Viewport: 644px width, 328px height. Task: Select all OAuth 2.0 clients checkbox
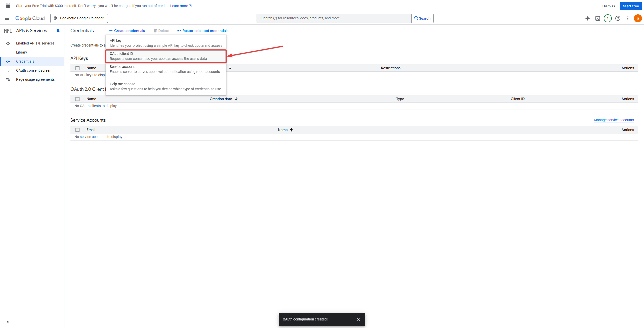pos(77,99)
